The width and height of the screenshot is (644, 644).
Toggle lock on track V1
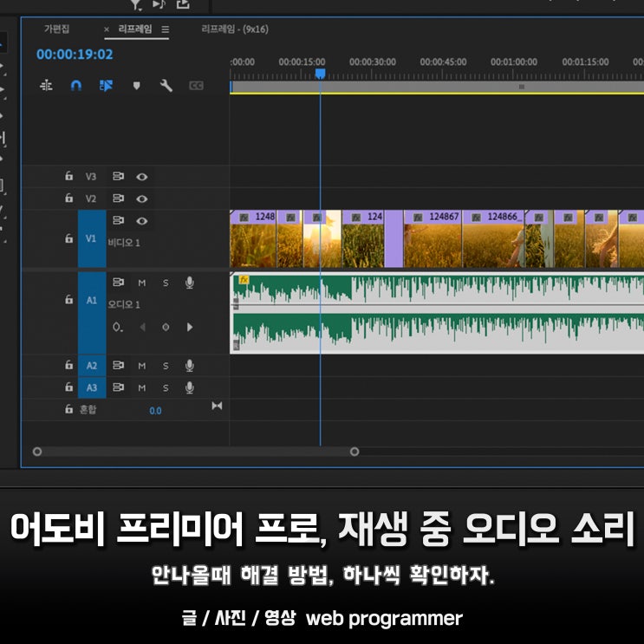tap(68, 238)
